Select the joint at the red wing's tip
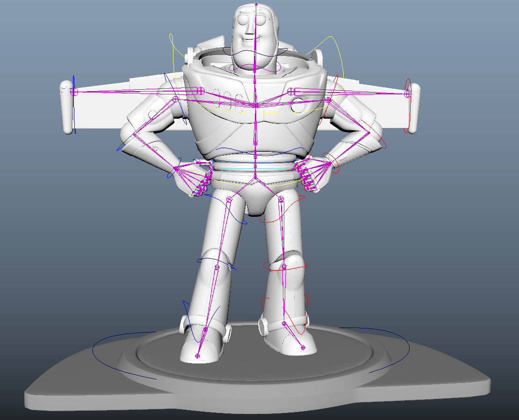The width and height of the screenshot is (519, 420). (x=407, y=93)
